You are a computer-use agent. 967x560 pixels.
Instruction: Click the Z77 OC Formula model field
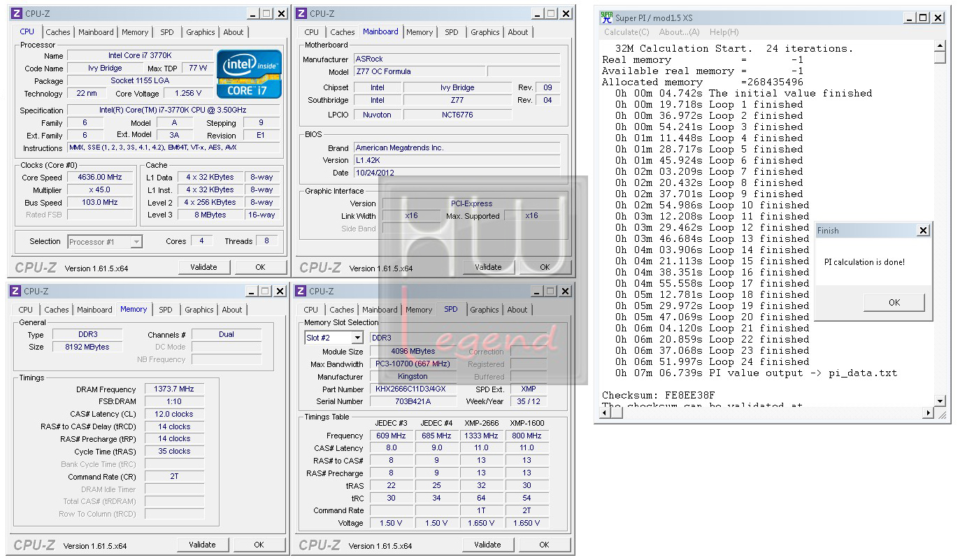tap(419, 71)
